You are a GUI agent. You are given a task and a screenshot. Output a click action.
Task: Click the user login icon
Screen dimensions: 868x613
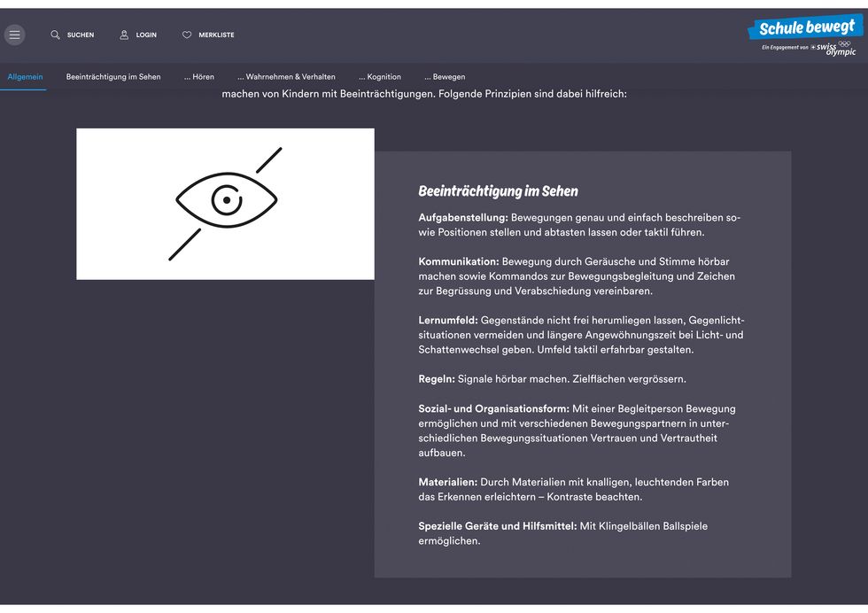click(124, 35)
